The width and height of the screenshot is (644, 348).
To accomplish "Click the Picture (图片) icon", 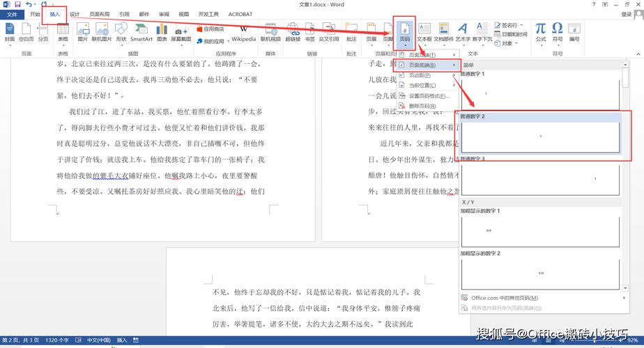I will 82,33.
